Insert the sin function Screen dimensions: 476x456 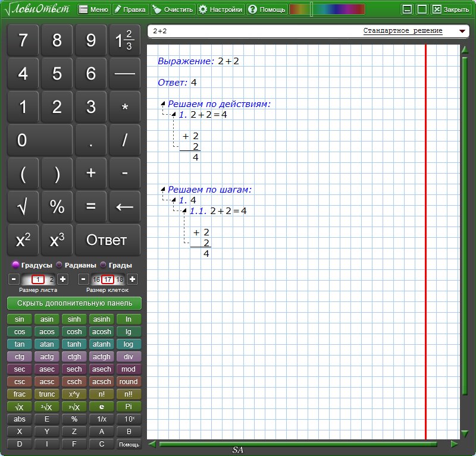20,319
